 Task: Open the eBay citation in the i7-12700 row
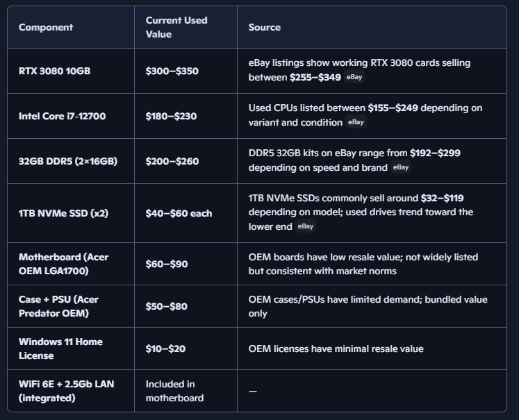click(x=356, y=122)
